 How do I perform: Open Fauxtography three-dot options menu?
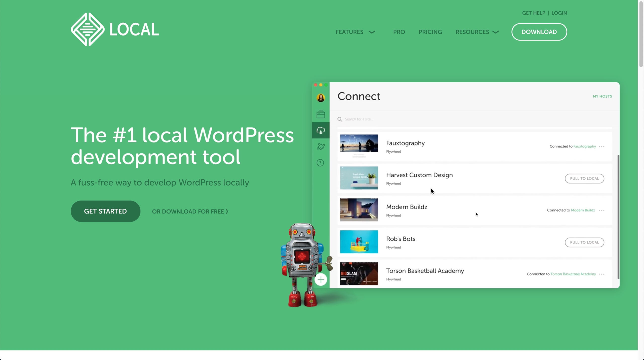tap(601, 147)
